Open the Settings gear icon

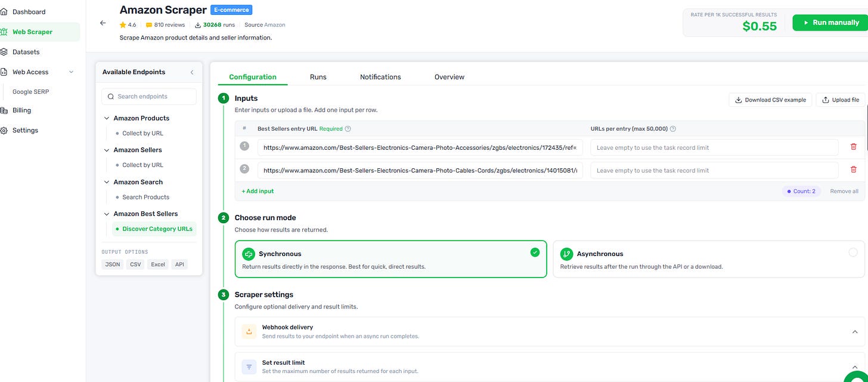(4, 131)
